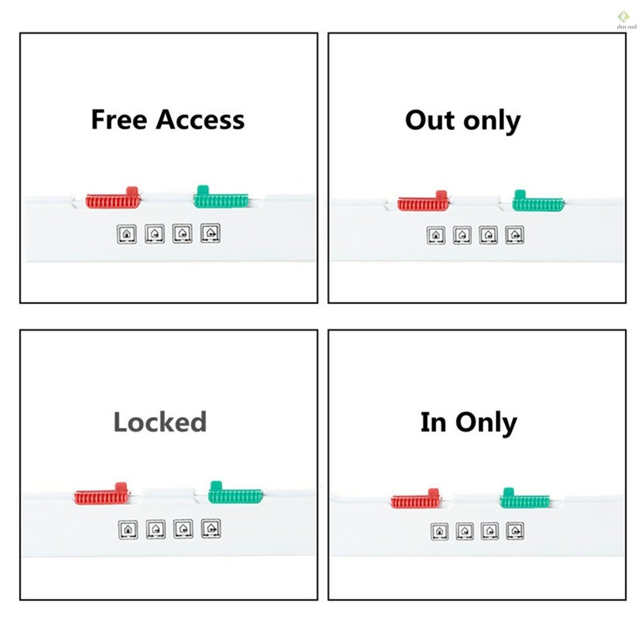
Task: Click the "Free Access" heading text
Action: point(167,119)
